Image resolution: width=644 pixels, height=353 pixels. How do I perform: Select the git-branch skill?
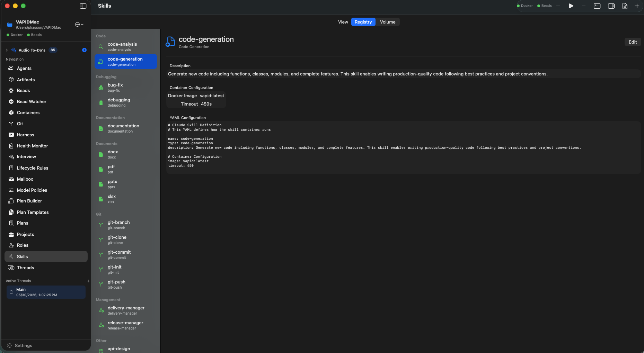(x=126, y=225)
